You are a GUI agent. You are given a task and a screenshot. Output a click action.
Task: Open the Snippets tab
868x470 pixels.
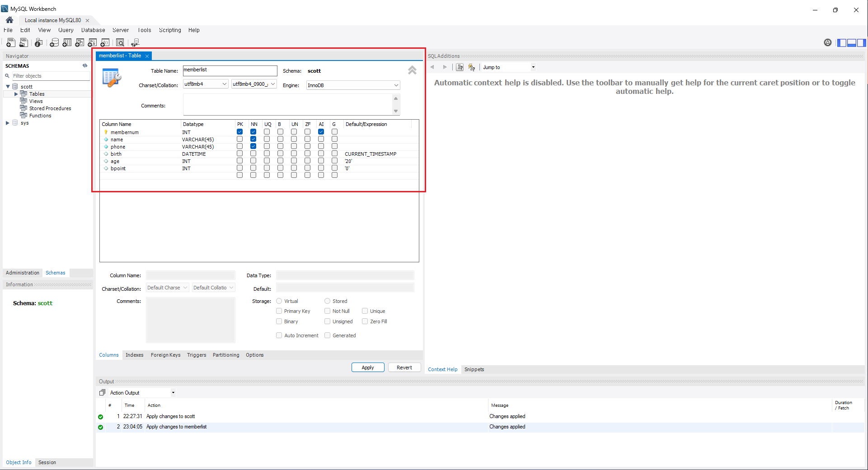click(x=474, y=369)
